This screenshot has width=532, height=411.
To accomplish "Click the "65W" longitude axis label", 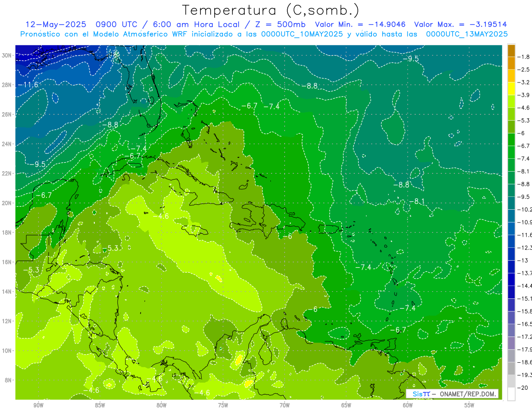I will [346, 405].
